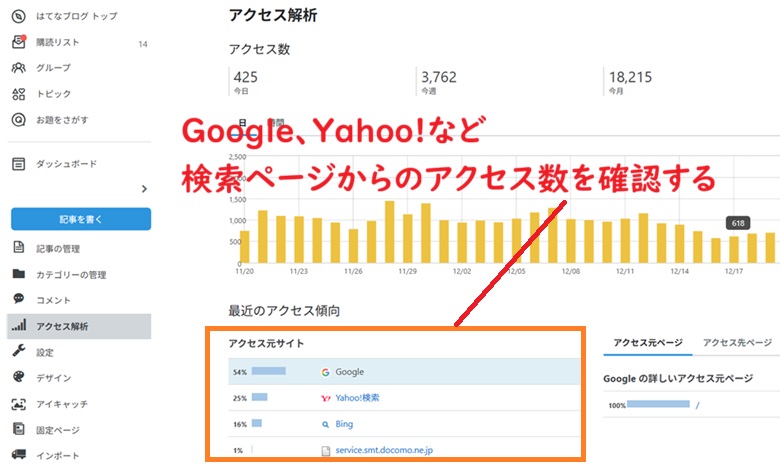Click the access analysis bar chart icon
Image resolution: width=780 pixels, height=468 pixels.
pyautogui.click(x=19, y=325)
